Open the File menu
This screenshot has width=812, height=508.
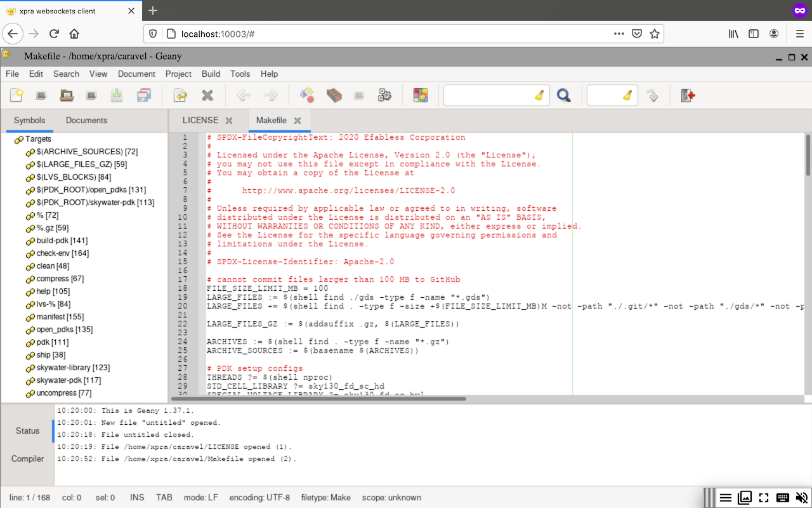[x=12, y=74]
